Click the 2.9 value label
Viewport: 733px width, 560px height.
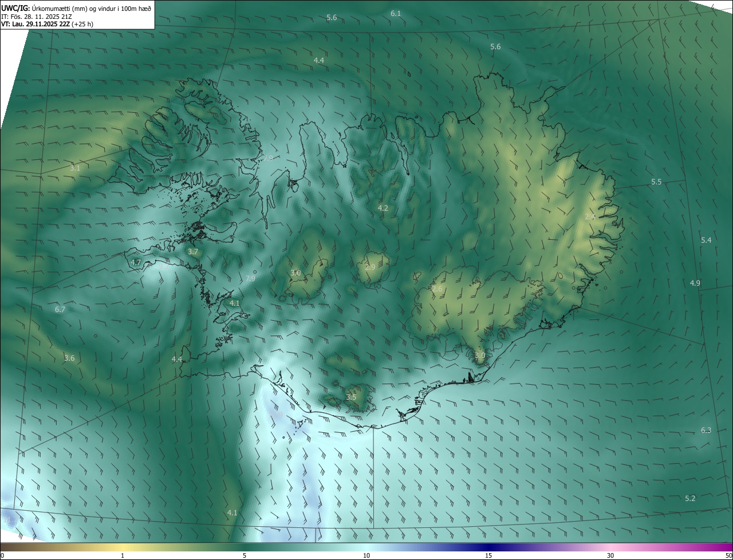pyautogui.click(x=370, y=267)
